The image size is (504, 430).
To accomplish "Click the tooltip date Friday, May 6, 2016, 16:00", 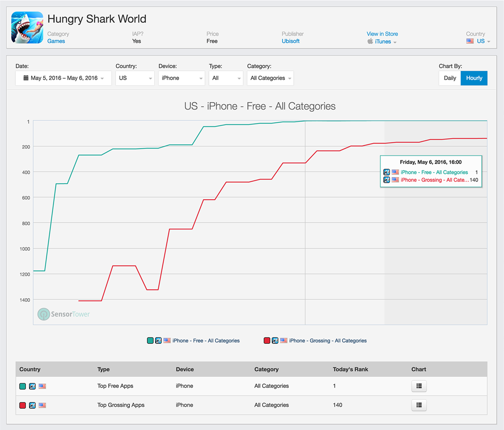I will pos(431,162).
